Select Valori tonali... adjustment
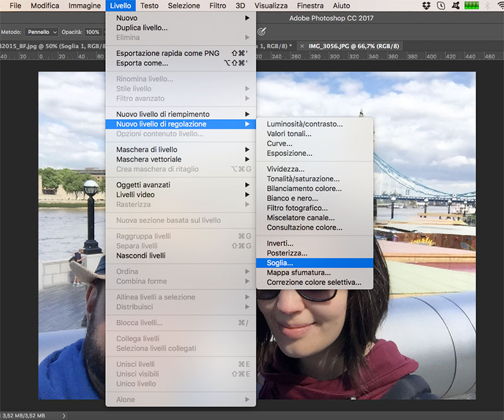504x420 pixels. 314,133
